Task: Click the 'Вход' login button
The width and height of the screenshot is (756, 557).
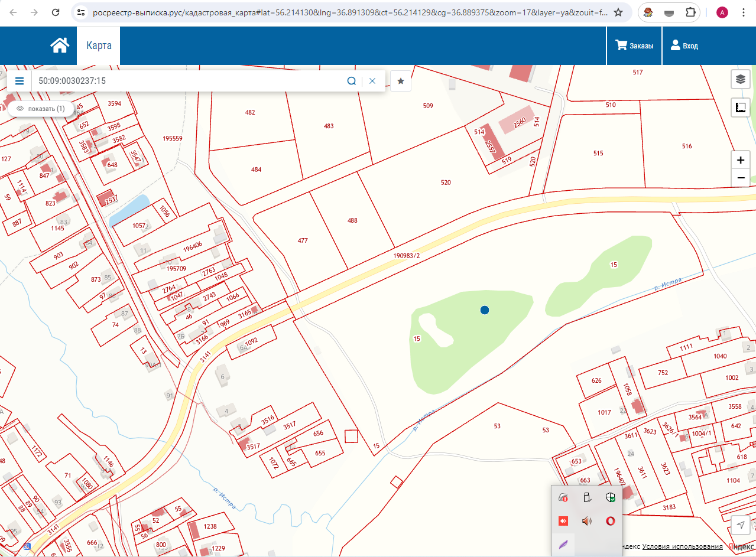Action: (684, 45)
